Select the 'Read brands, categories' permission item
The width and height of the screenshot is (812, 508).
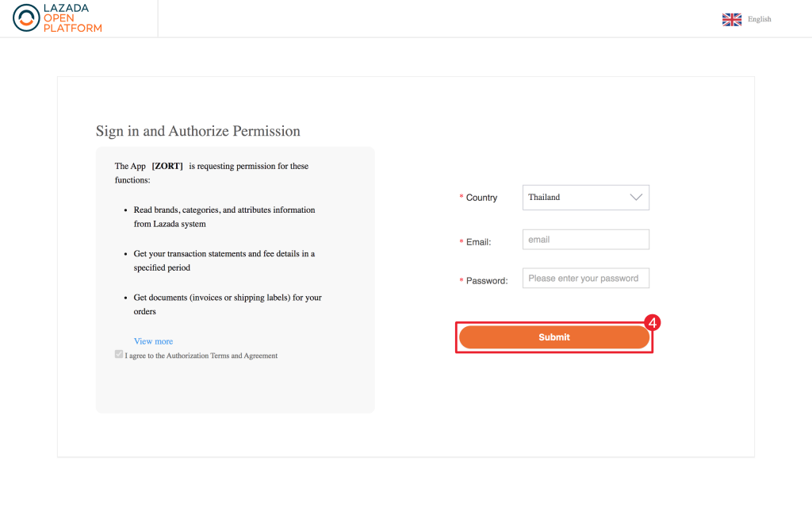click(224, 217)
